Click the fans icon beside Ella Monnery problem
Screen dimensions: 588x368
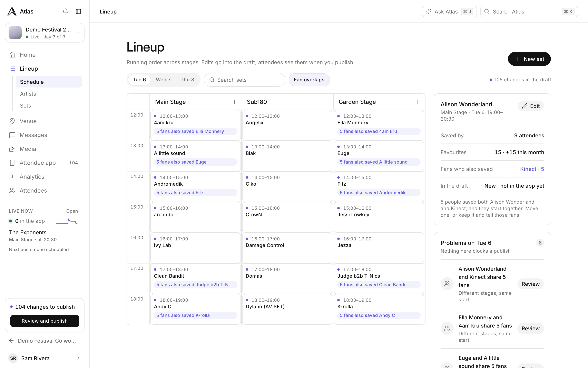click(x=447, y=328)
